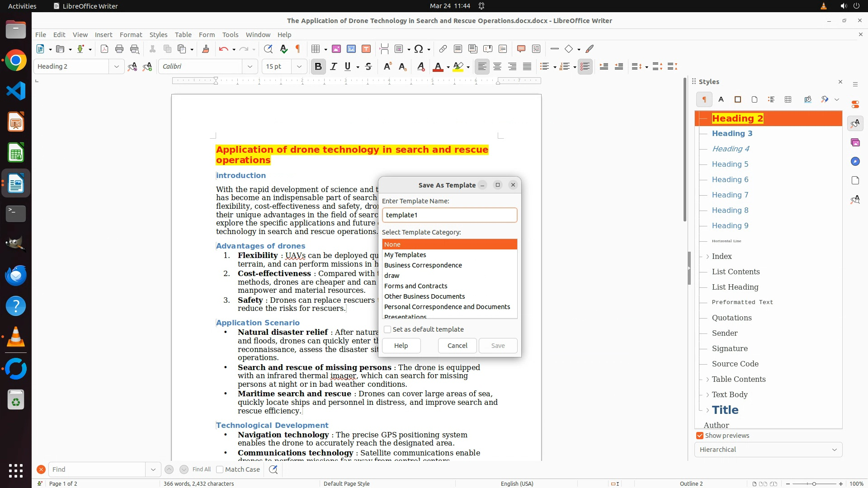This screenshot has height=488, width=868.
Task: Open the Format menu
Action: (131, 35)
